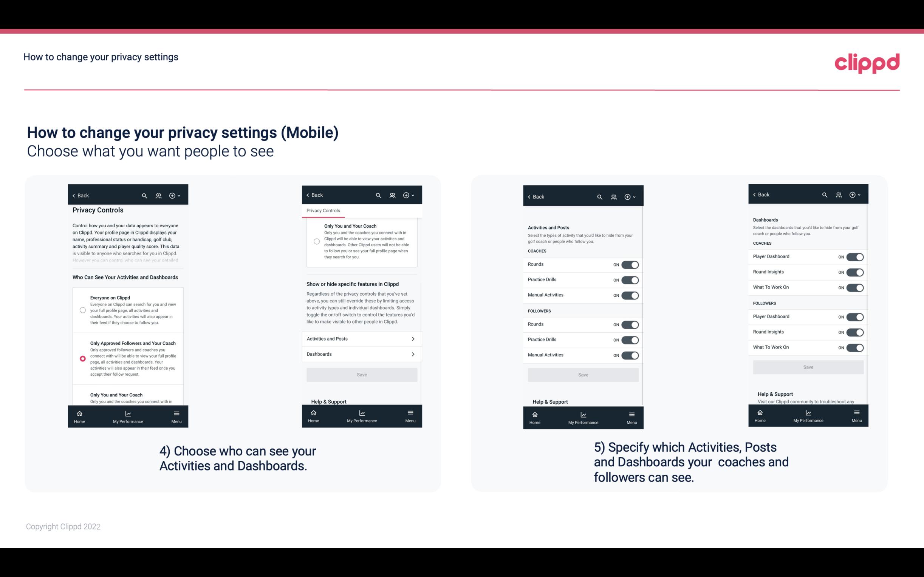Toggle Player Dashboard OFF for Followers
Viewport: 924px width, 577px height.
(855, 316)
